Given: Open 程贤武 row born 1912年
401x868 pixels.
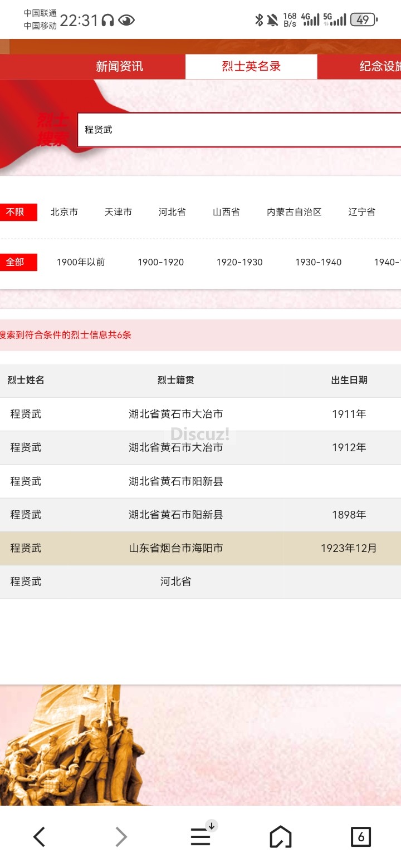Looking at the screenshot, I should [x=200, y=447].
